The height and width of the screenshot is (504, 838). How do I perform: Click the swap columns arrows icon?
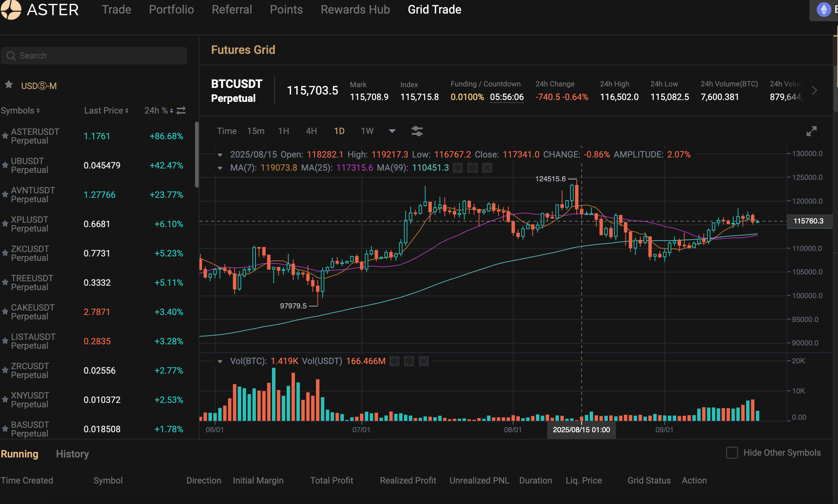[181, 111]
